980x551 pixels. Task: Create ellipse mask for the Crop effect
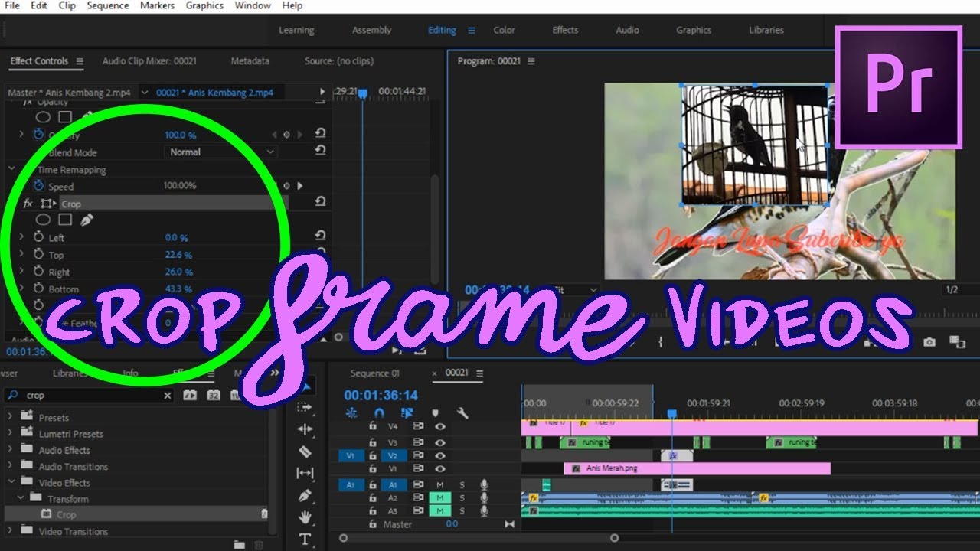coord(44,220)
